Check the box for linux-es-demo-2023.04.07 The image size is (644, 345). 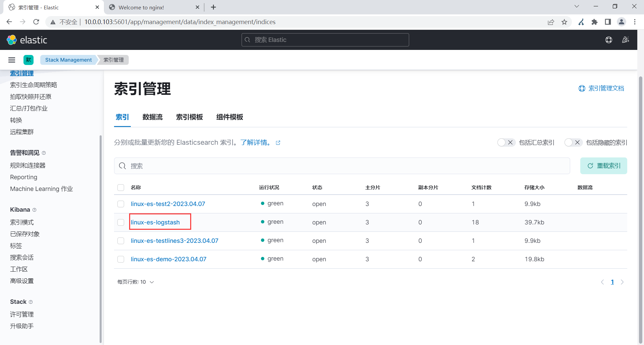click(x=121, y=259)
